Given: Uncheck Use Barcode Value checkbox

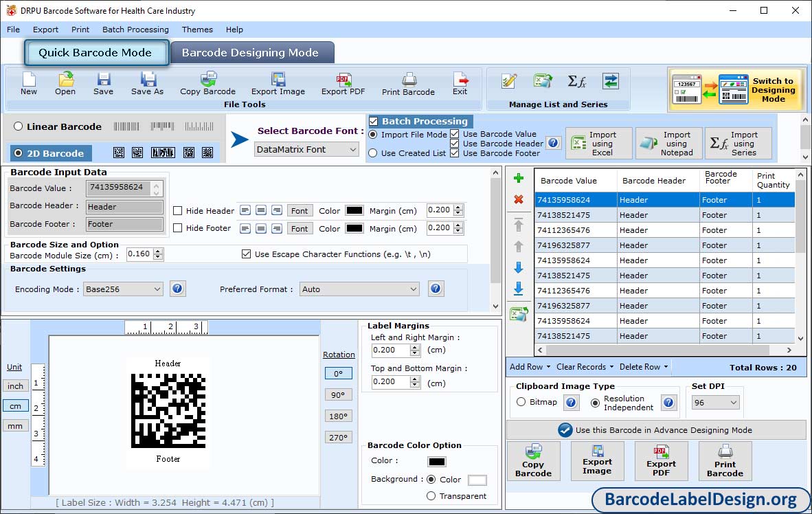Looking at the screenshot, I should (455, 134).
